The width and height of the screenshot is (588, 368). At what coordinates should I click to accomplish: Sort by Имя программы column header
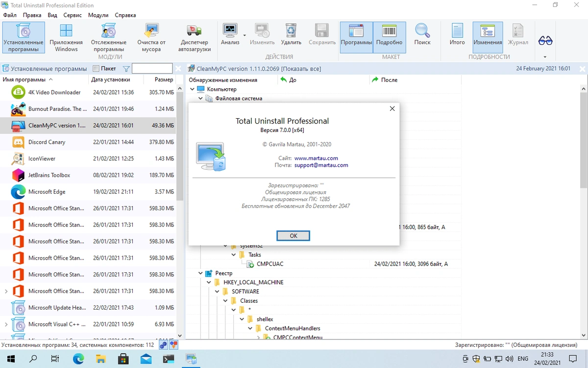pyautogui.click(x=45, y=79)
